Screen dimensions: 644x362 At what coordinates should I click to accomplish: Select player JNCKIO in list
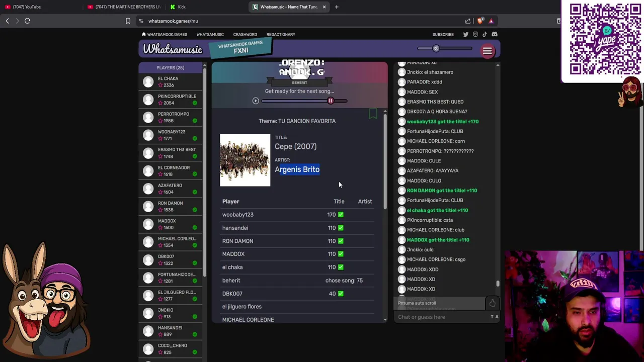pyautogui.click(x=170, y=313)
